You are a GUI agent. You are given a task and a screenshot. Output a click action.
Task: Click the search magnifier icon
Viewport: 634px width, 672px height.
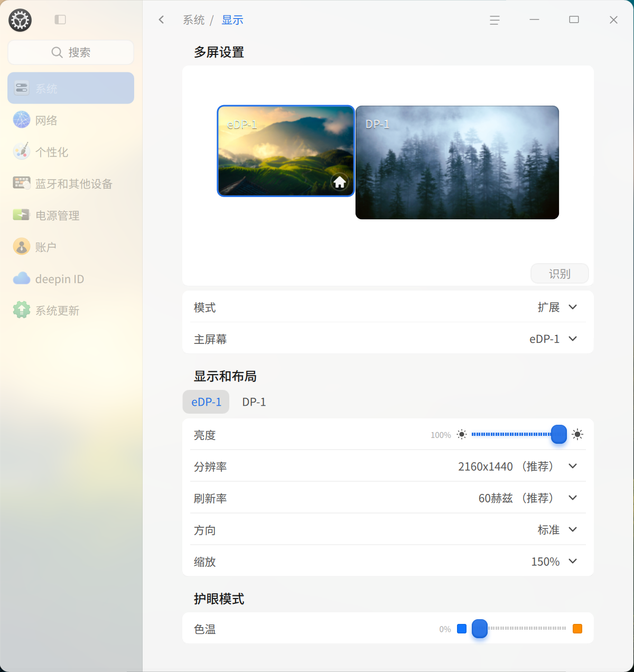(57, 52)
